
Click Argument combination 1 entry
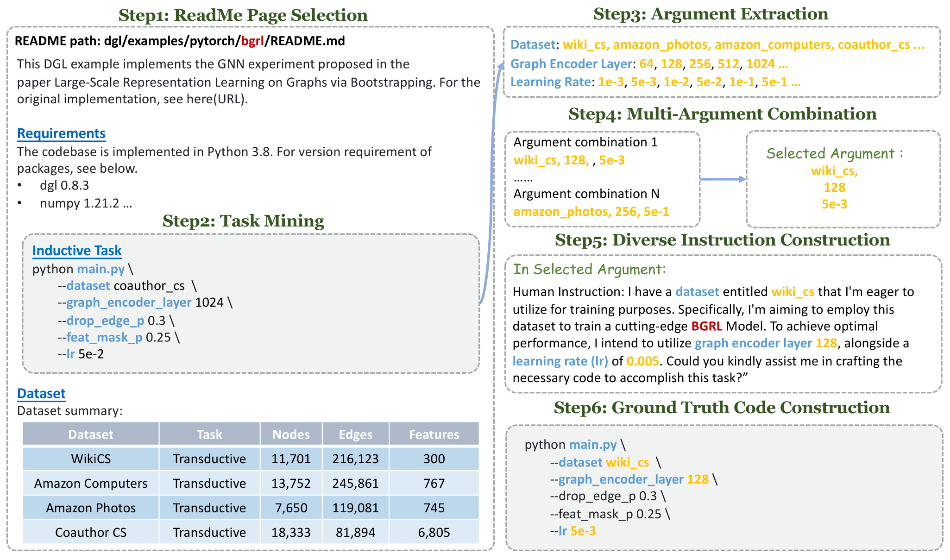tap(585, 142)
